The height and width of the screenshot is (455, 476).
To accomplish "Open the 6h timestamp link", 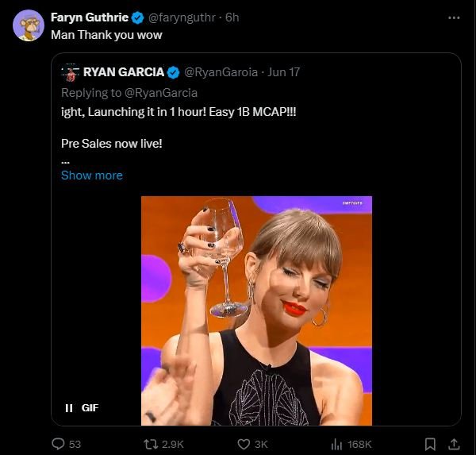I will pos(233,17).
